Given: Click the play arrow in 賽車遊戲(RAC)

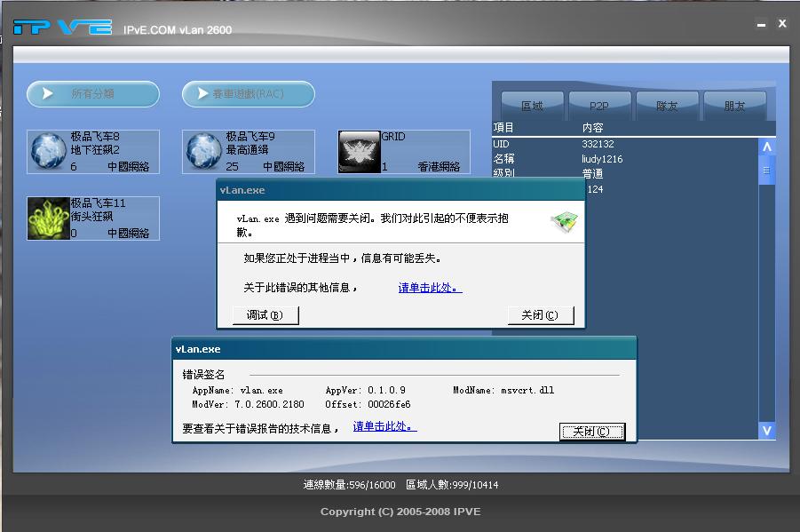Looking at the screenshot, I should pos(202,93).
